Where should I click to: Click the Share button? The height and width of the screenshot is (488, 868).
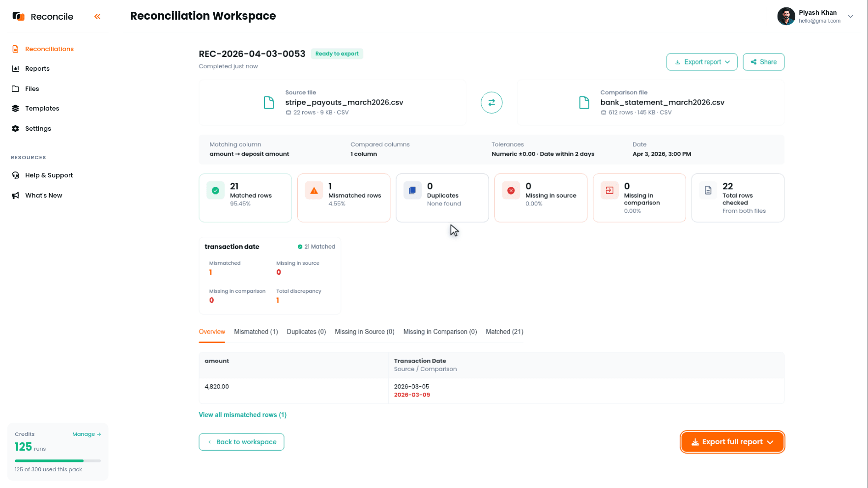tap(763, 62)
